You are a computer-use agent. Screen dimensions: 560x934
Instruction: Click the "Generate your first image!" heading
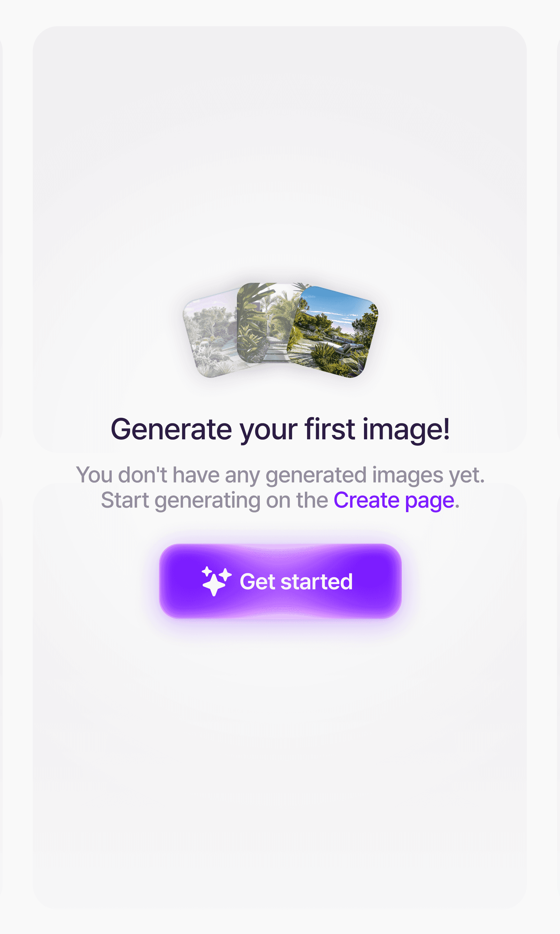click(280, 429)
